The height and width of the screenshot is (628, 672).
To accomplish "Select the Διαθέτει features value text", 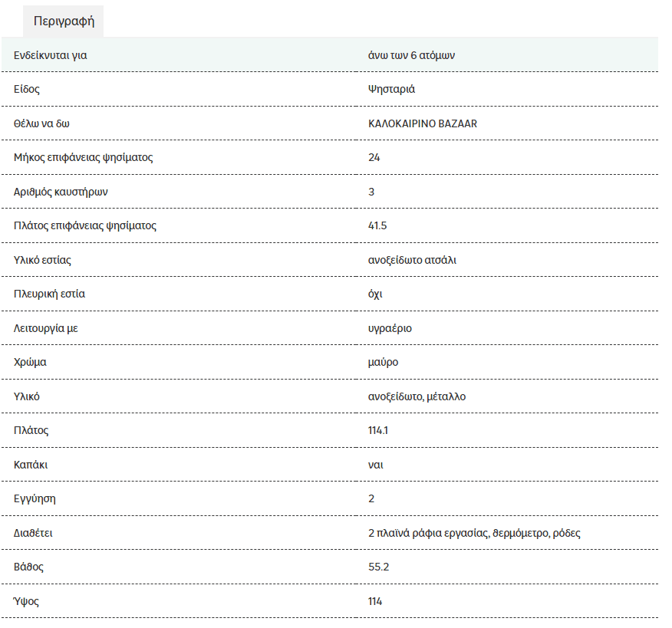I will tap(474, 534).
